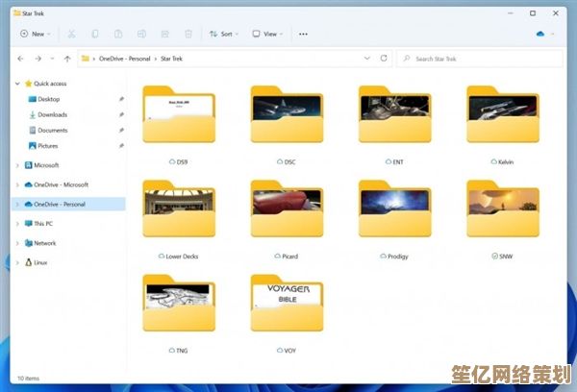The image size is (577, 392).
Task: Collapse the Quick access section
Action: [x=17, y=83]
